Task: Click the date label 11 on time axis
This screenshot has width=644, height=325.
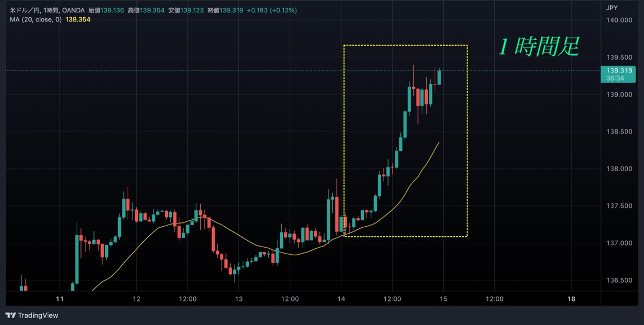Action: [x=60, y=299]
